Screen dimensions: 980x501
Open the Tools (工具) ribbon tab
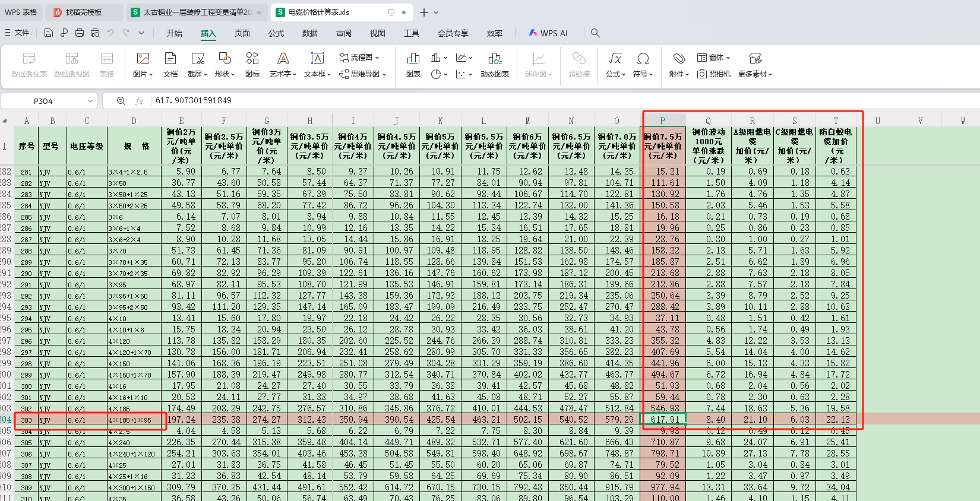click(x=412, y=33)
